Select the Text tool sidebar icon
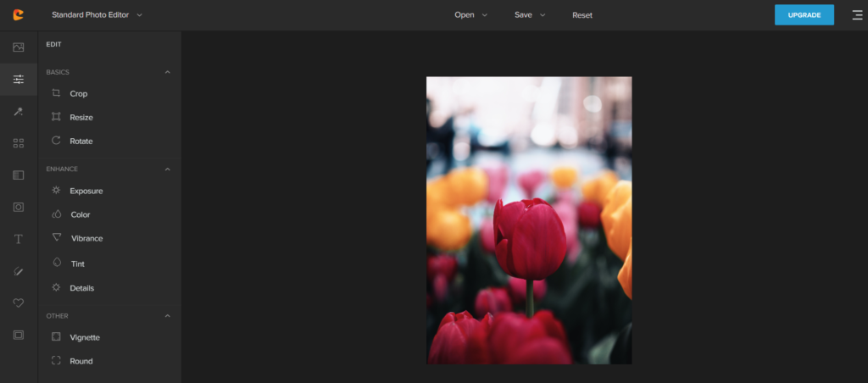The width and height of the screenshot is (868, 383). (x=19, y=239)
